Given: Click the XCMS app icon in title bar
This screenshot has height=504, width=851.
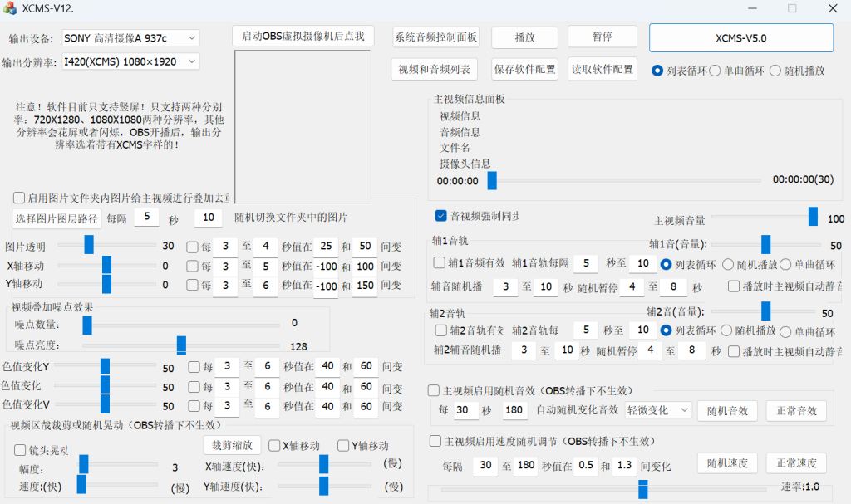Looking at the screenshot, I should pyautogui.click(x=10, y=8).
